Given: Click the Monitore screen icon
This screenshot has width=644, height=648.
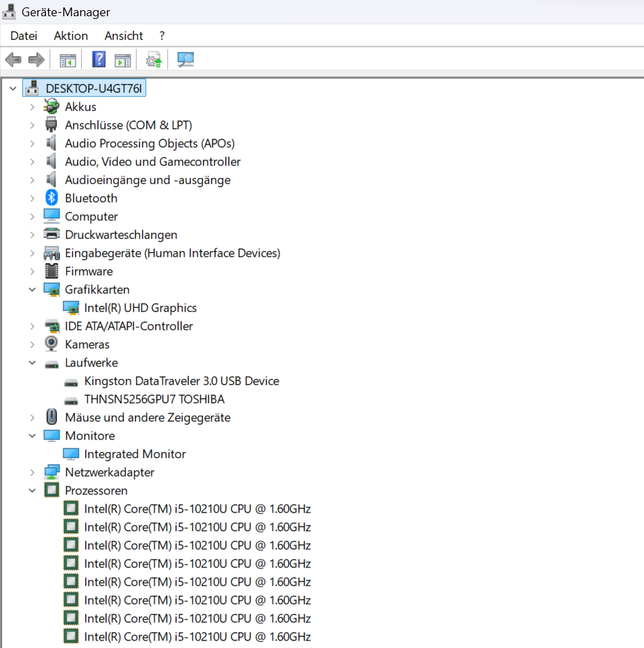Looking at the screenshot, I should coord(51,436).
